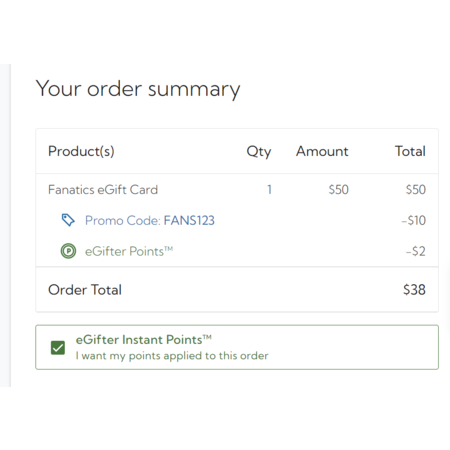The width and height of the screenshot is (450, 450).
Task: Select the Promo Code label
Action: coord(123,220)
